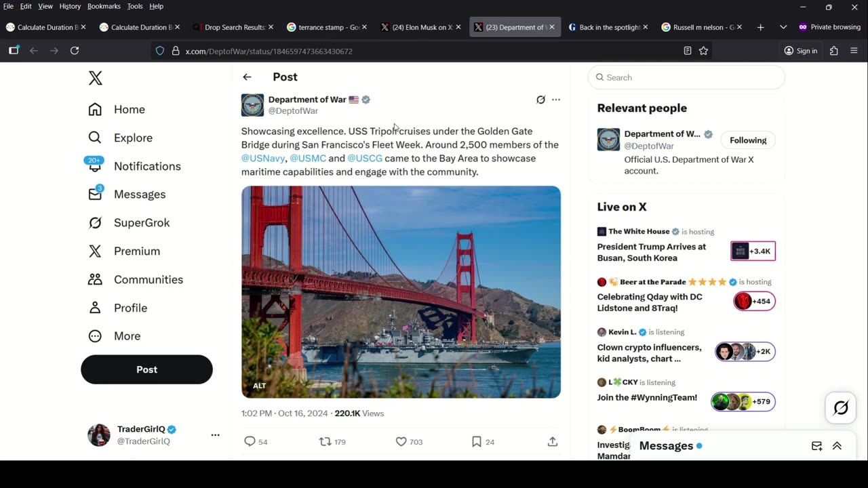Open the File menu
Viewport: 868px width, 488px height.
8,6
